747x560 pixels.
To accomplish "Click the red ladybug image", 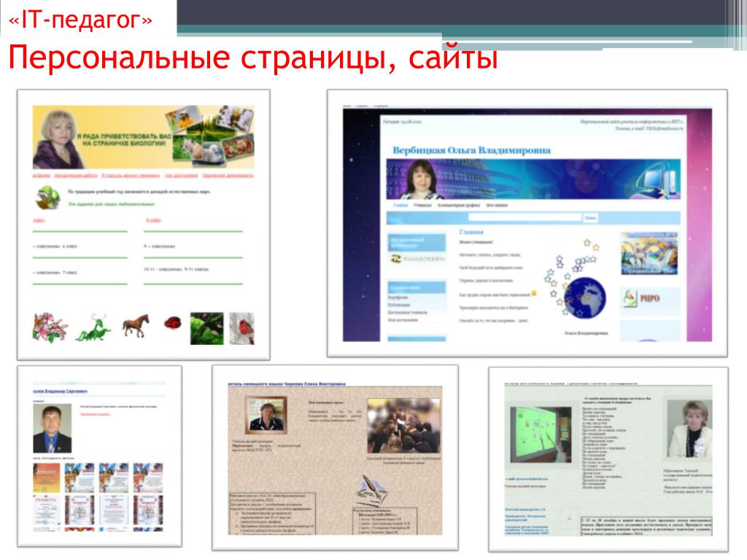I will pos(172,323).
